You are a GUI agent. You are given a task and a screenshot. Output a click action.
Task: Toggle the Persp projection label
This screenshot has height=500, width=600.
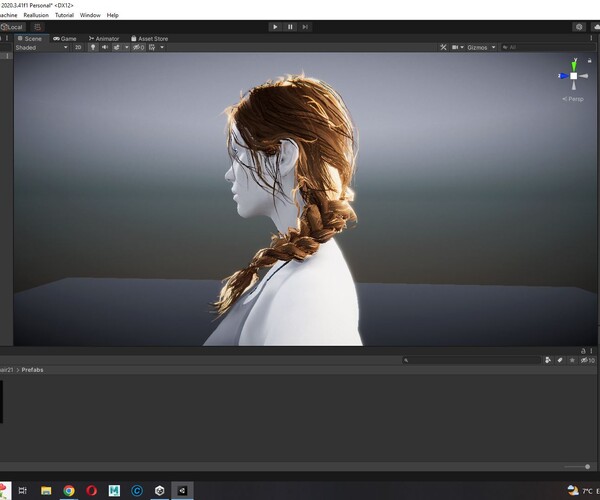coord(573,99)
